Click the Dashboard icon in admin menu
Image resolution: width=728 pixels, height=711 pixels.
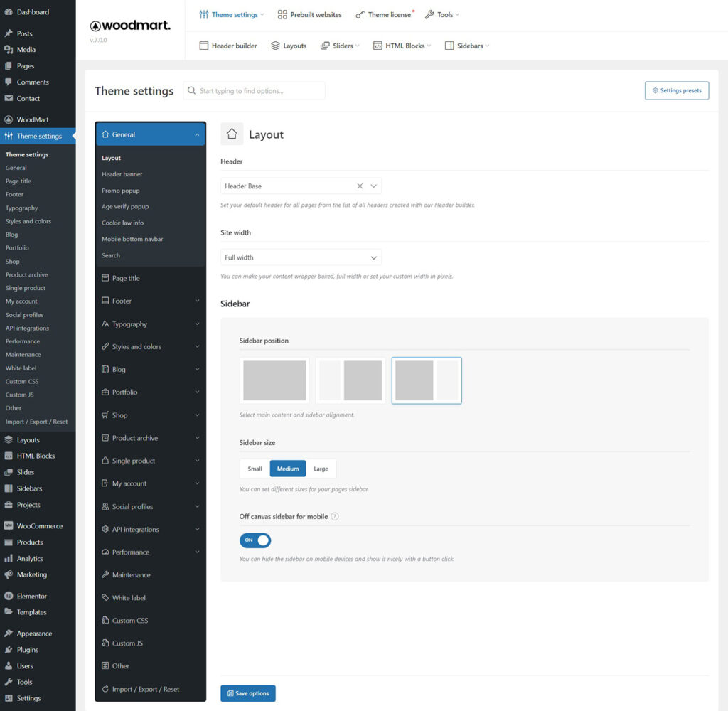[x=9, y=12]
